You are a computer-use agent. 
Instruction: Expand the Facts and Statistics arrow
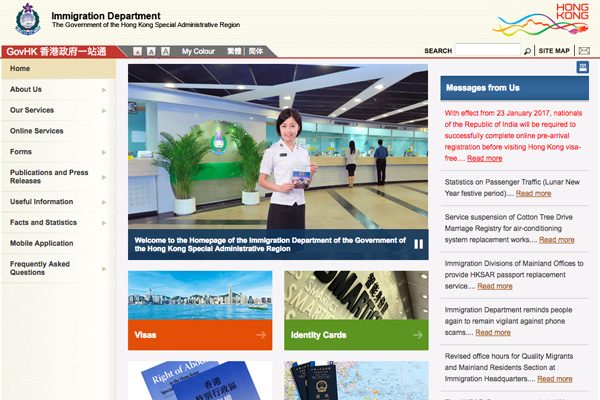coord(104,223)
